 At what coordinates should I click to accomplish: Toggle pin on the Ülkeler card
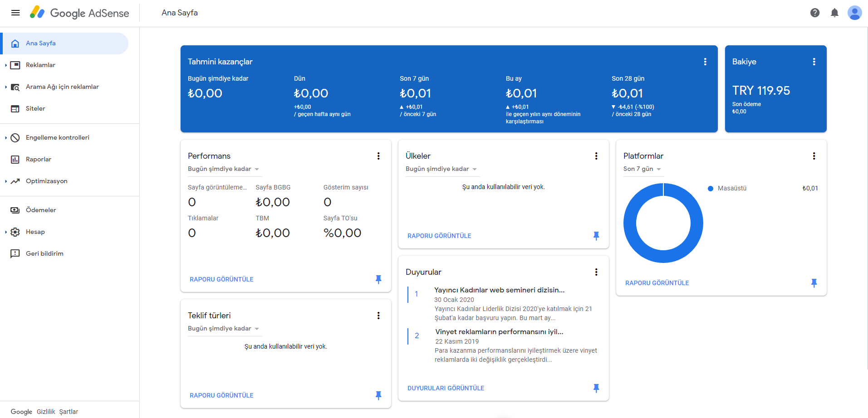tap(596, 236)
